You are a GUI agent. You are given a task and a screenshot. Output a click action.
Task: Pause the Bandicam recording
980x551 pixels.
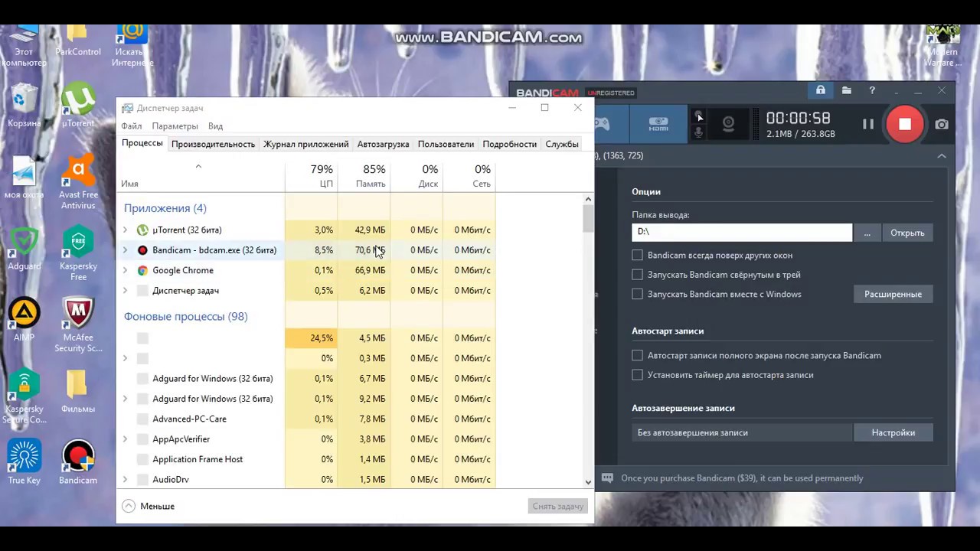click(868, 124)
